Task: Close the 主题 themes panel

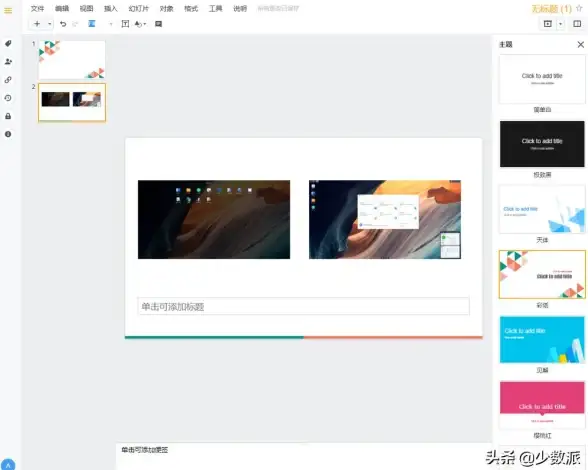Action: [580, 45]
